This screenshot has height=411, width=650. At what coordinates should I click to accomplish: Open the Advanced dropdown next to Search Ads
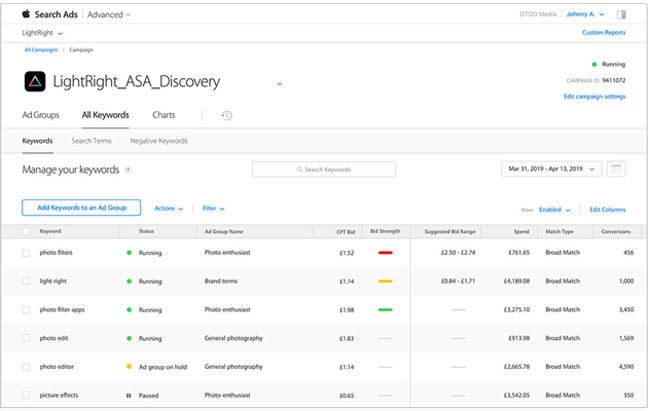pos(109,15)
